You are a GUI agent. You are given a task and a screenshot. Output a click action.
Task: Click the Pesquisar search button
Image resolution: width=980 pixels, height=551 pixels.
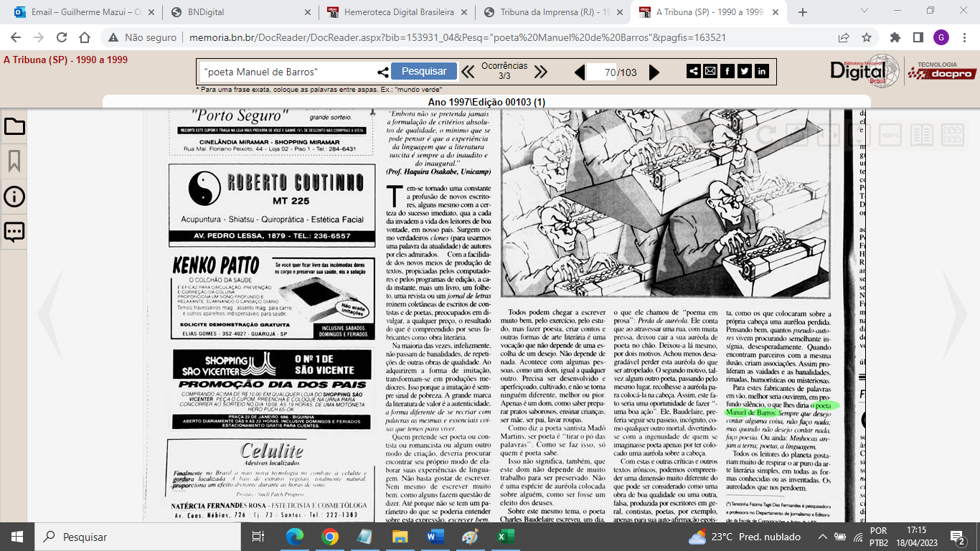coord(424,71)
